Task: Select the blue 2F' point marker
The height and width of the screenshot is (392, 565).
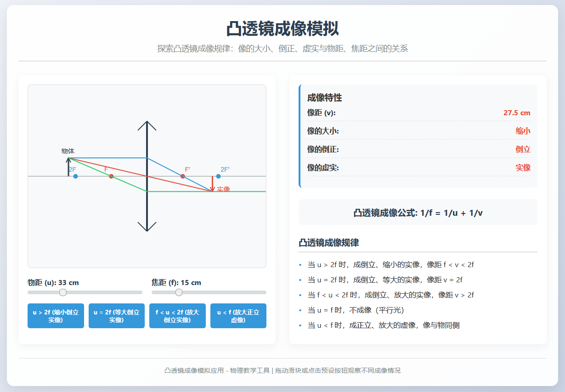Action: [218, 176]
